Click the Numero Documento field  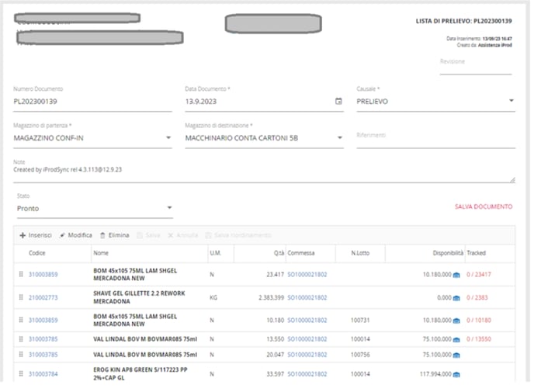(92, 102)
